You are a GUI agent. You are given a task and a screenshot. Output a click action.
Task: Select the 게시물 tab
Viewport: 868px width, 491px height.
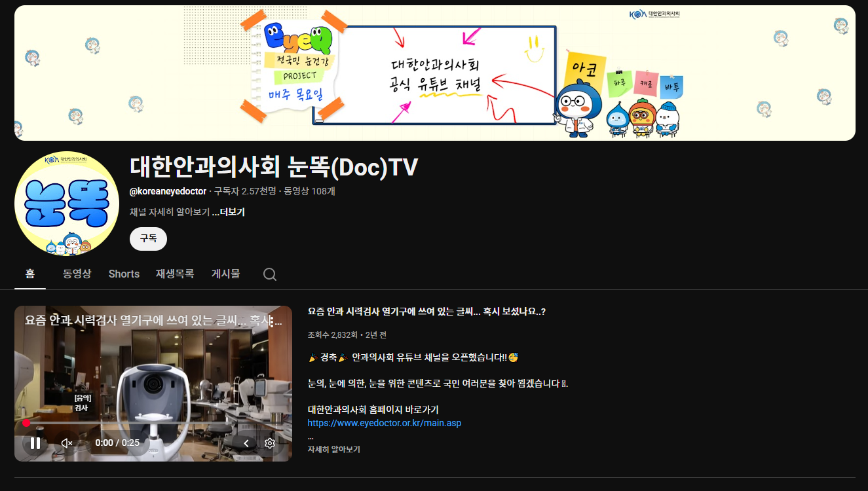(225, 274)
